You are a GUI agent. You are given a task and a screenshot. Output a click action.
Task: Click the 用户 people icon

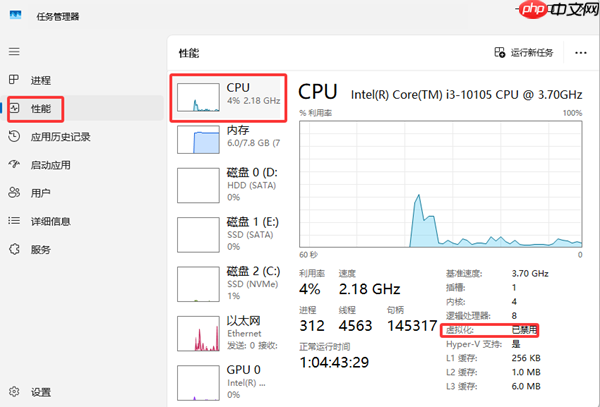pos(14,192)
